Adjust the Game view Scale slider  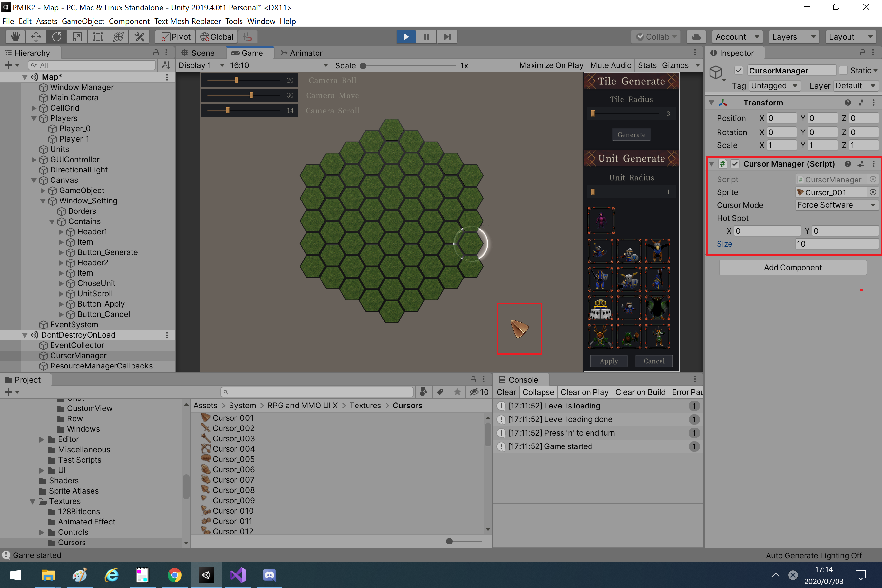click(363, 66)
